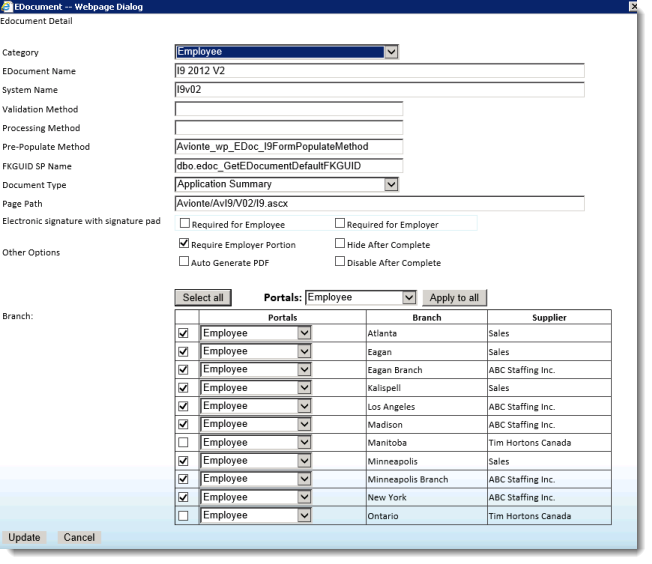
Task: Open portal dropdown for Eagan Branch row
Action: (256, 369)
